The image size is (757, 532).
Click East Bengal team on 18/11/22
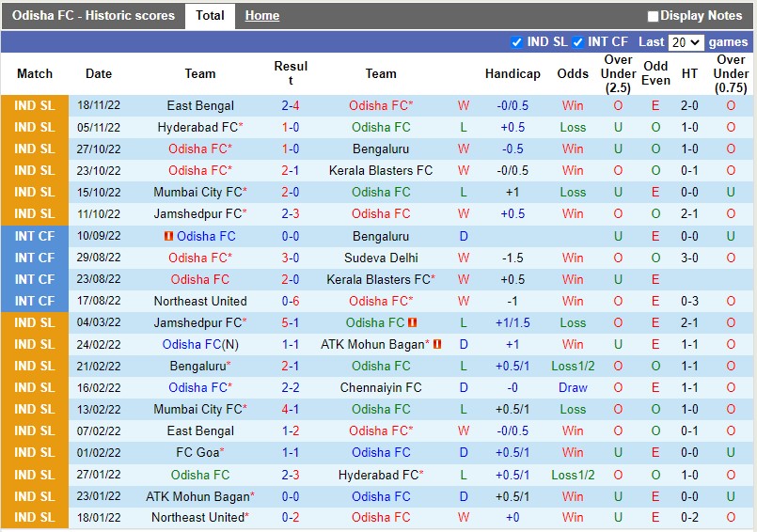(200, 105)
